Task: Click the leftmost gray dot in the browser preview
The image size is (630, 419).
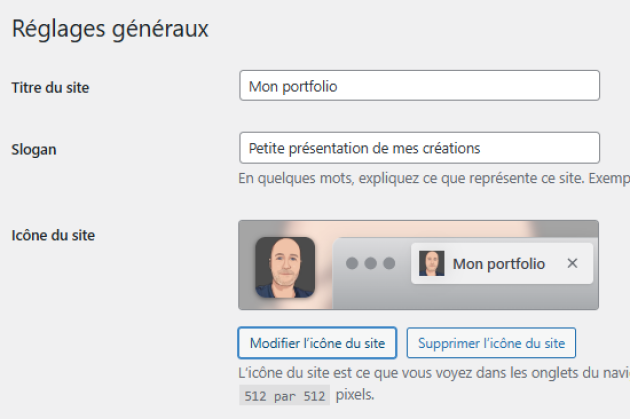Action: pos(352,264)
